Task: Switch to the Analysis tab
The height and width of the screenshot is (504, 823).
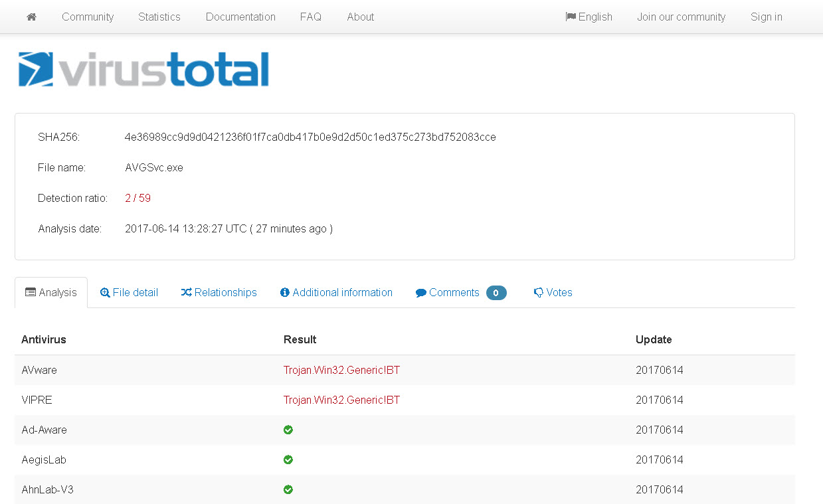Action: (51, 292)
